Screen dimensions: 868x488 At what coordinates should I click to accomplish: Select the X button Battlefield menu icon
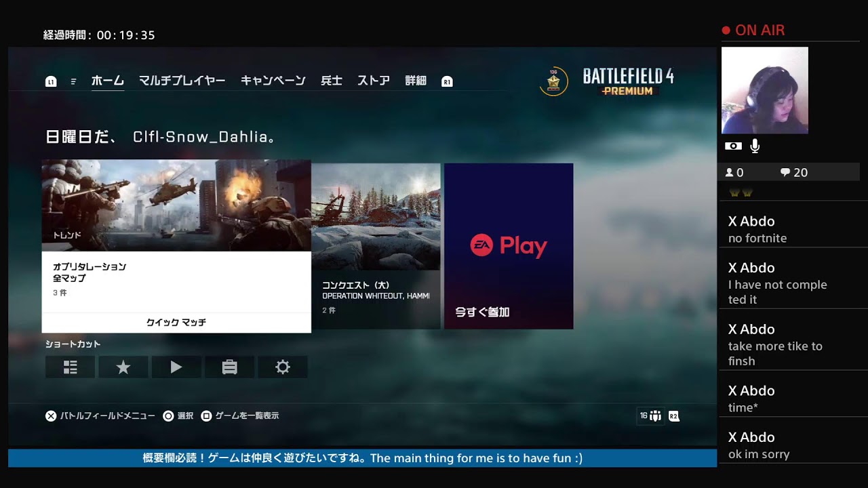(x=51, y=415)
